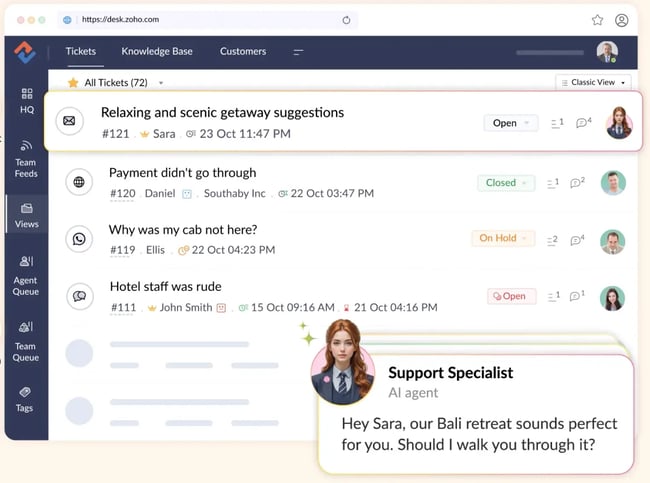
Task: Click the site info icon in the address bar
Action: [67, 19]
